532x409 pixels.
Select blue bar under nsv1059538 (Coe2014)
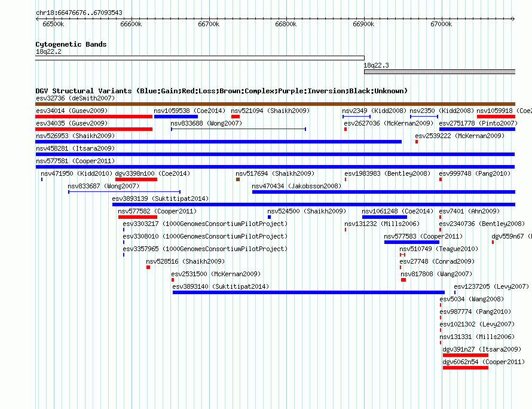click(x=176, y=117)
